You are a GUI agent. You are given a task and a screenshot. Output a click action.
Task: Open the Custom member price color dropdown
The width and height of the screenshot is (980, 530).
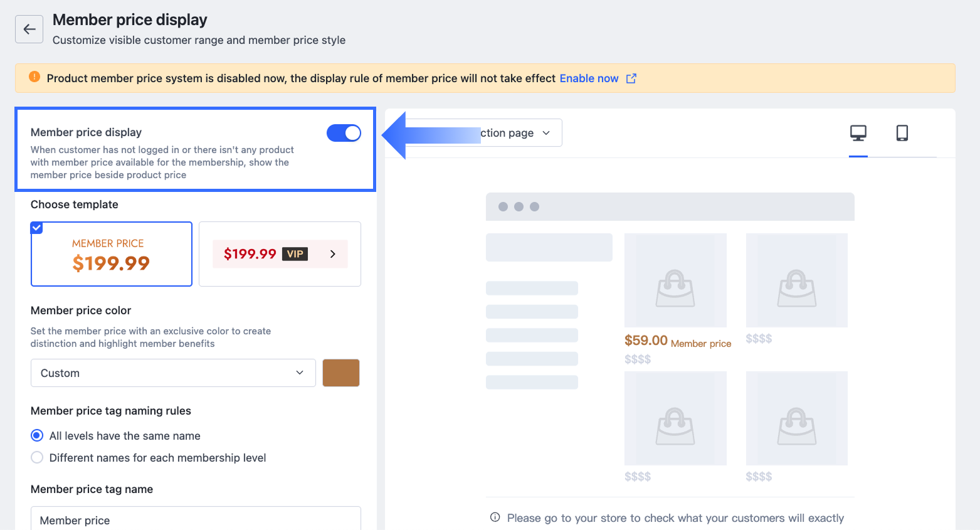point(173,373)
